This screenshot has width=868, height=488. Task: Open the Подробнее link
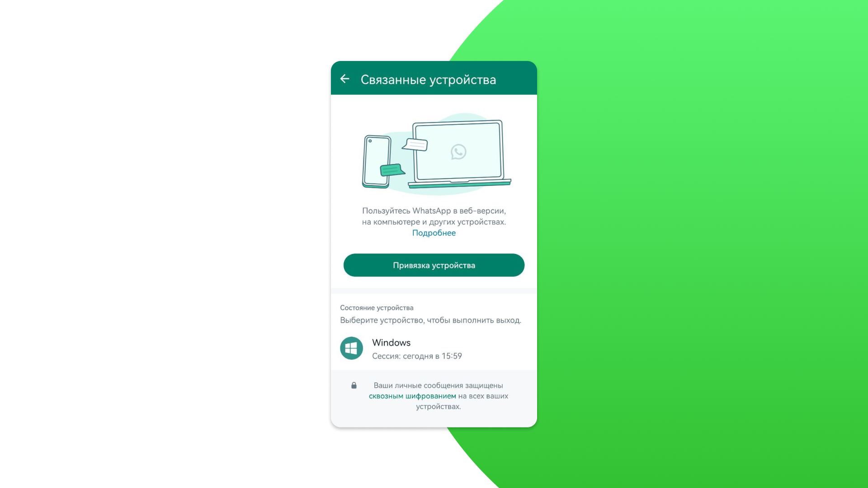[434, 233]
